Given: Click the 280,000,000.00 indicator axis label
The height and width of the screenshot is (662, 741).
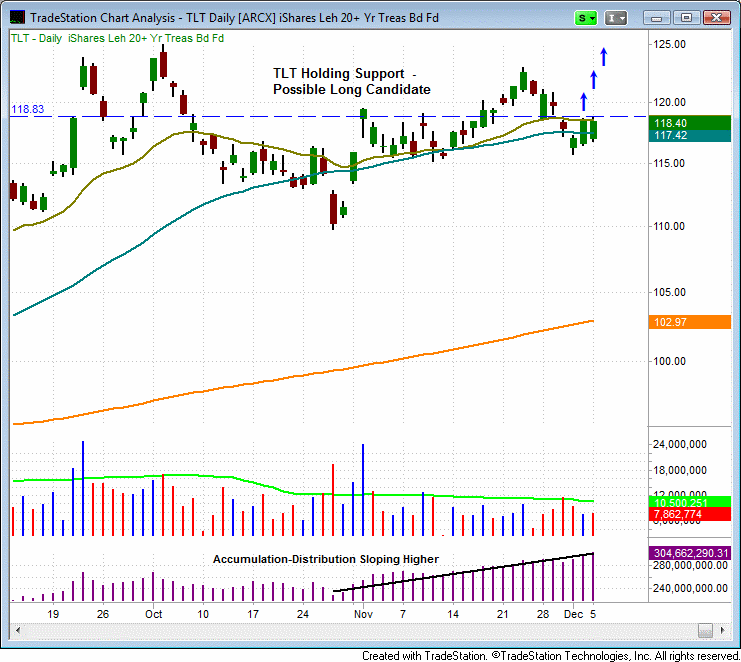Looking at the screenshot, I should click(690, 566).
